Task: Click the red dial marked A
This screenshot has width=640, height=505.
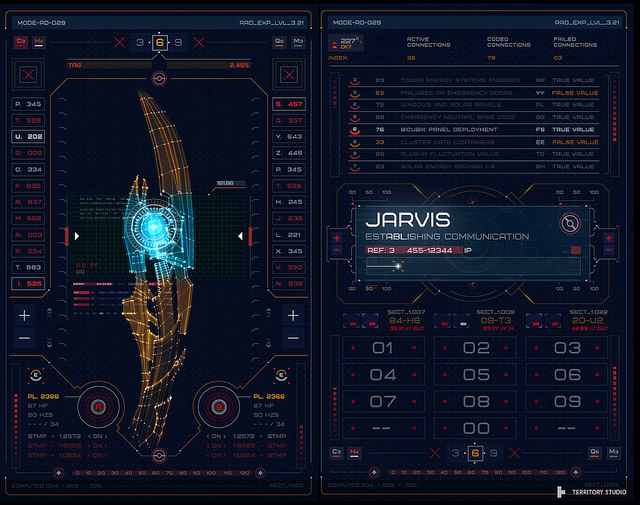Action: 98,407
